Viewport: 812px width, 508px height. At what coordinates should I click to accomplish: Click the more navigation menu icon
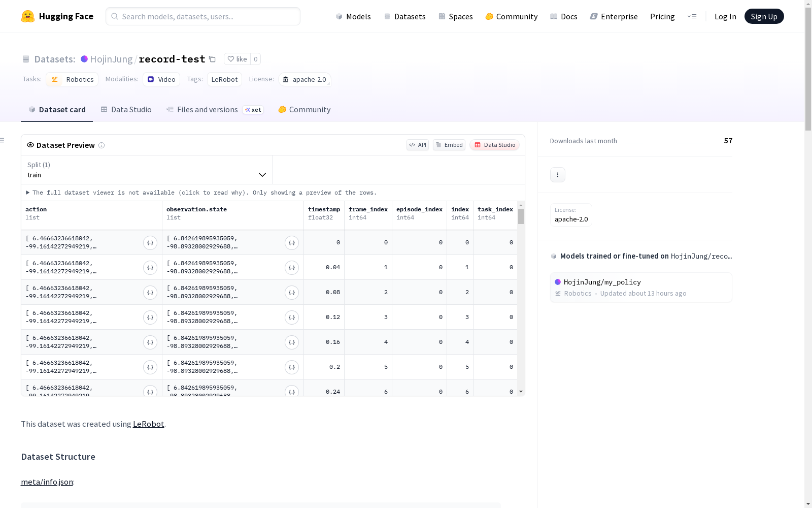[692, 16]
